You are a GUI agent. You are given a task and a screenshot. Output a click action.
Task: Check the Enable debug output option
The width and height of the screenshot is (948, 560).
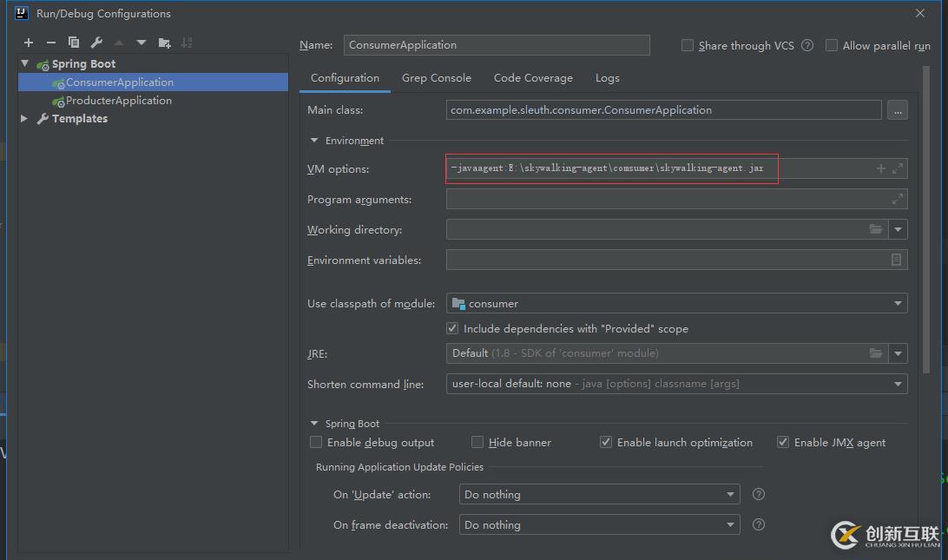[x=316, y=442]
